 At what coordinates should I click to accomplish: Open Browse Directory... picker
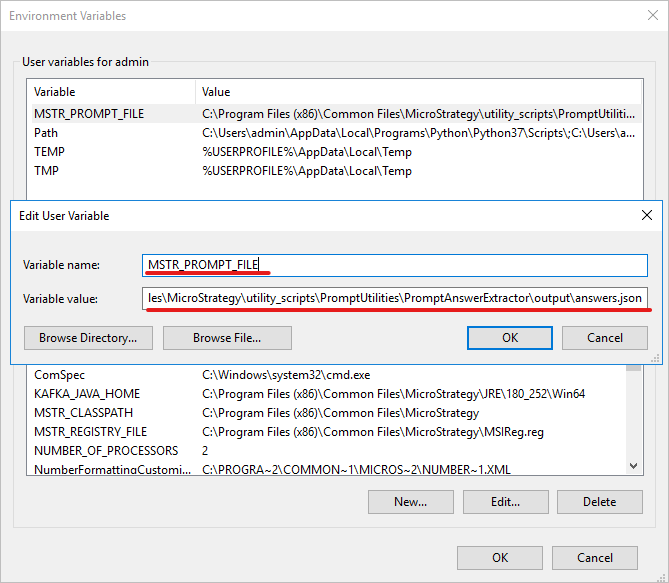point(88,338)
